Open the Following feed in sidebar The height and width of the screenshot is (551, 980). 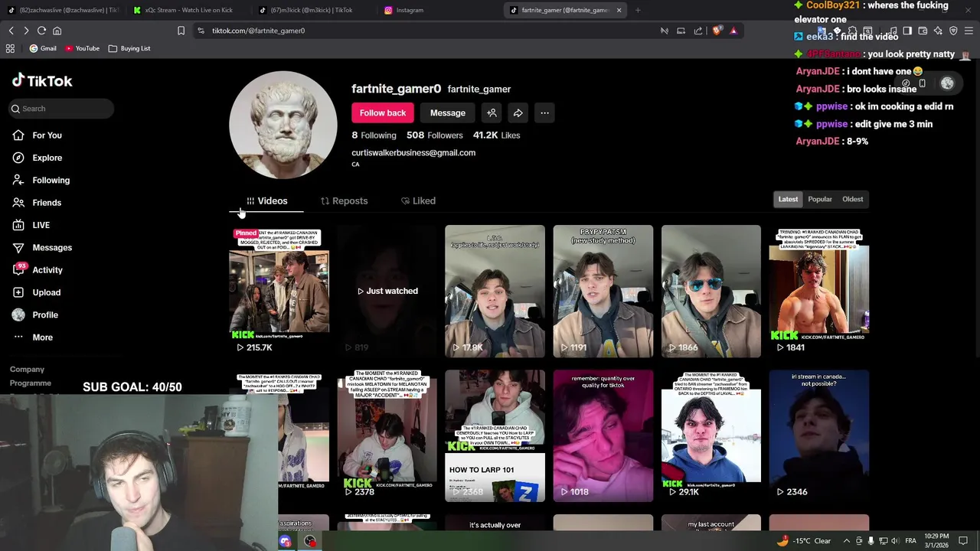[51, 180]
